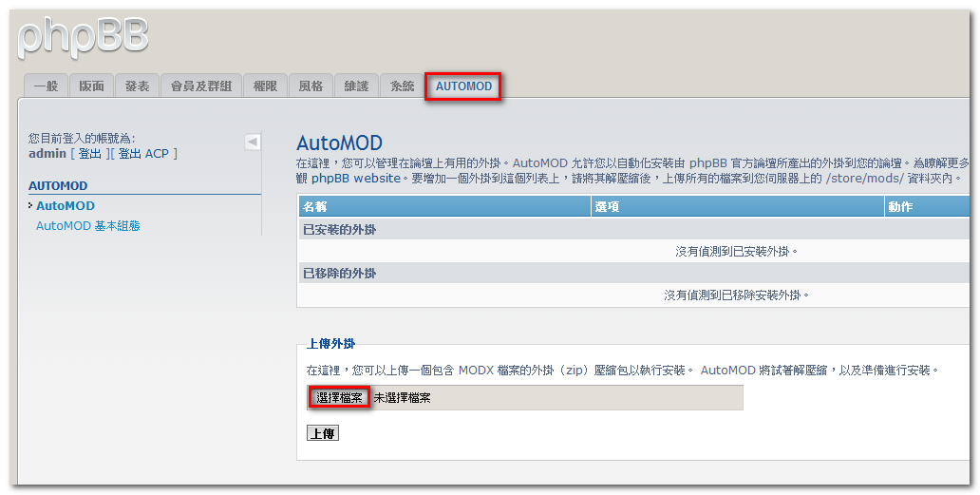
Task: Click the 名稱 column header
Action: coord(444,206)
